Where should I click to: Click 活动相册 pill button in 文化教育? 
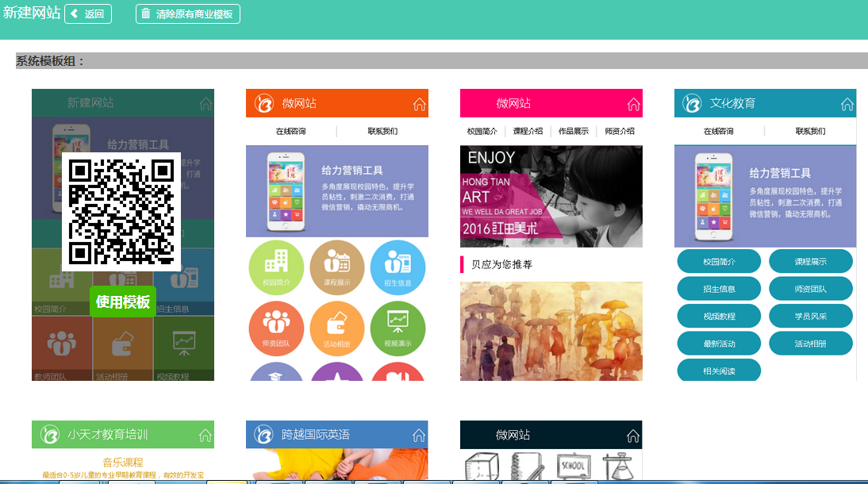811,344
